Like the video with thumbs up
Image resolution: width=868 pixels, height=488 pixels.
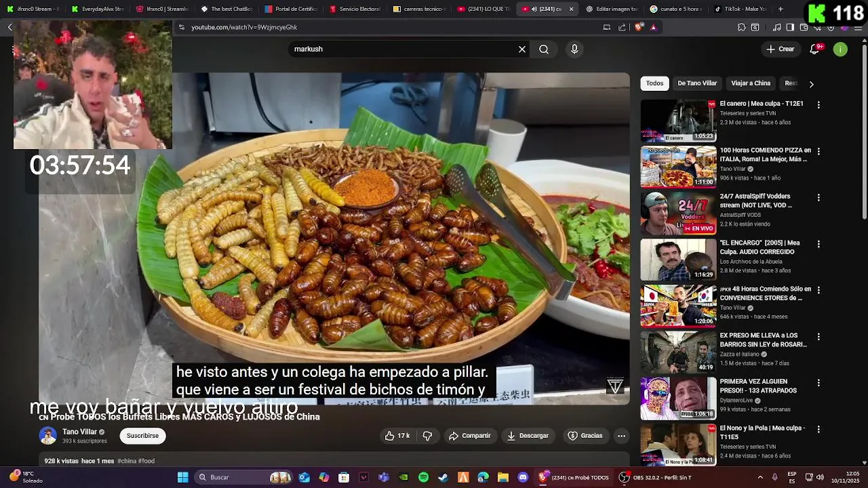(397, 436)
